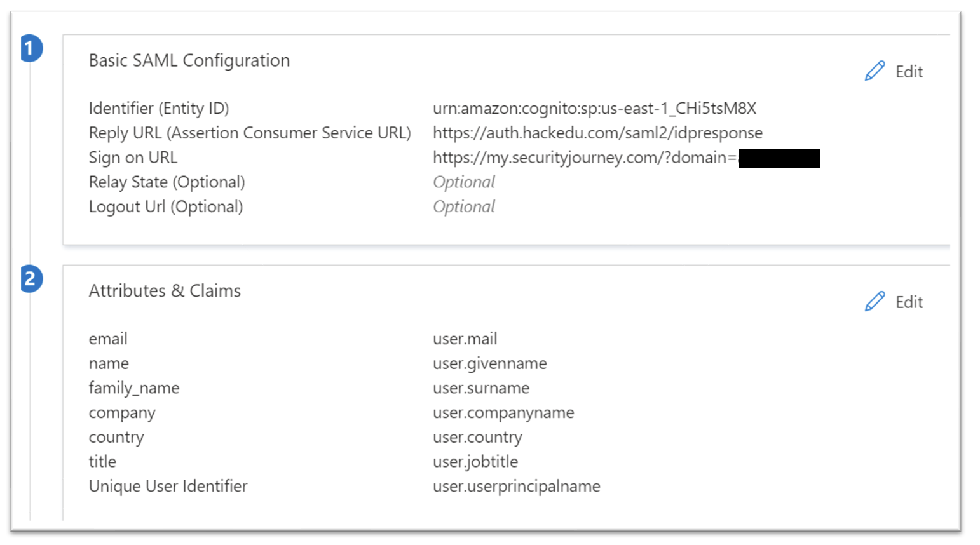Click the step 1 number badge

(31, 48)
